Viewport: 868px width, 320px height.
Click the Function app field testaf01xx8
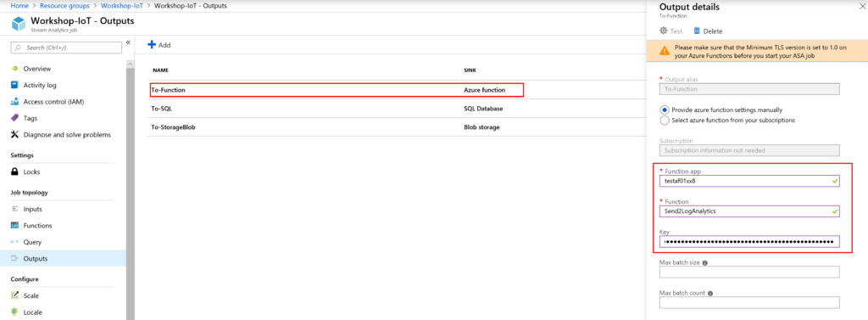[x=749, y=182]
